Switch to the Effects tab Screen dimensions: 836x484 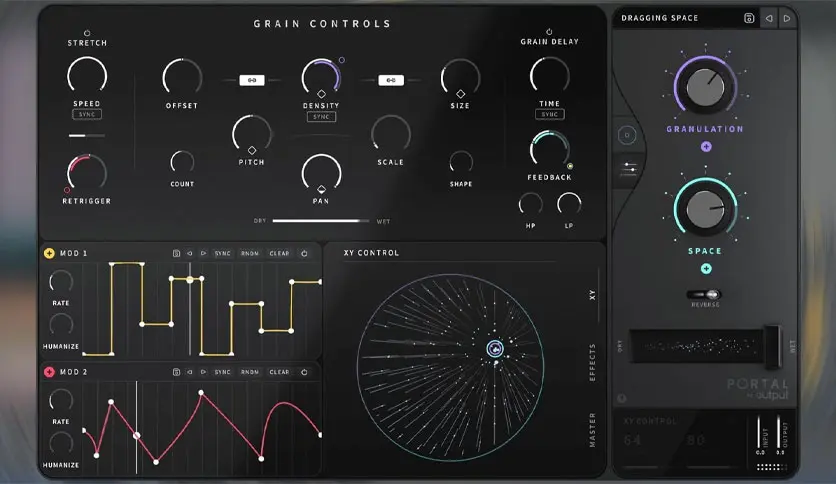pos(592,361)
